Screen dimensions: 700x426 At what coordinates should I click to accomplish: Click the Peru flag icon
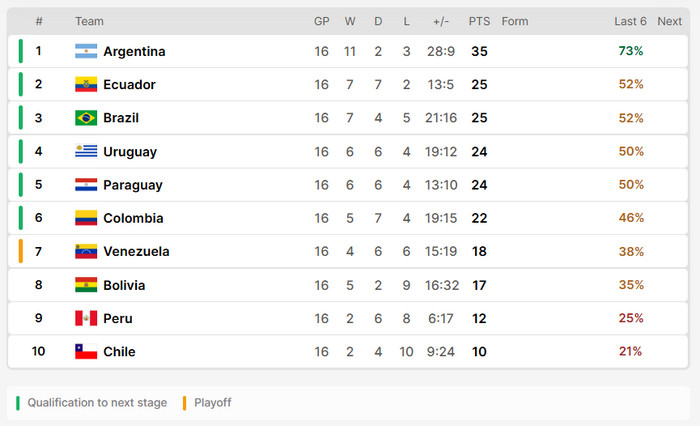pyautogui.click(x=86, y=318)
